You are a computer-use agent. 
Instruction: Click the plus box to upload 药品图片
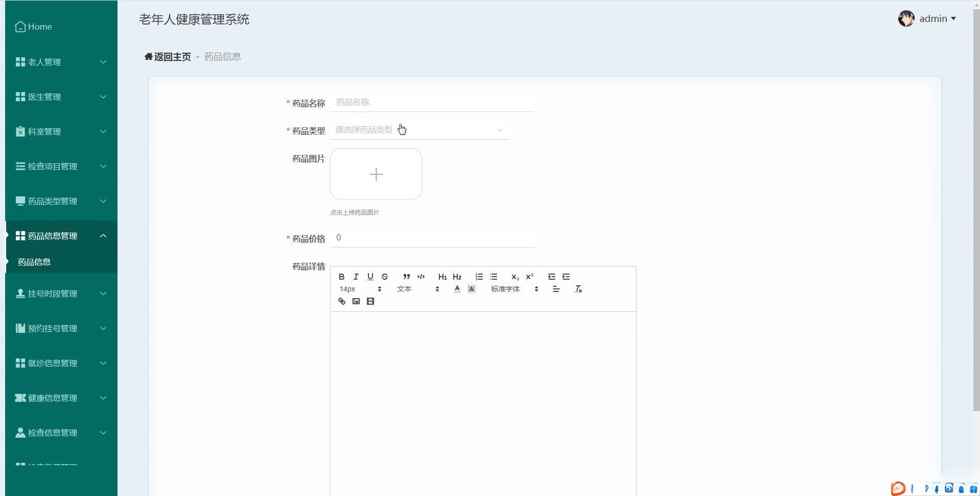(x=376, y=174)
